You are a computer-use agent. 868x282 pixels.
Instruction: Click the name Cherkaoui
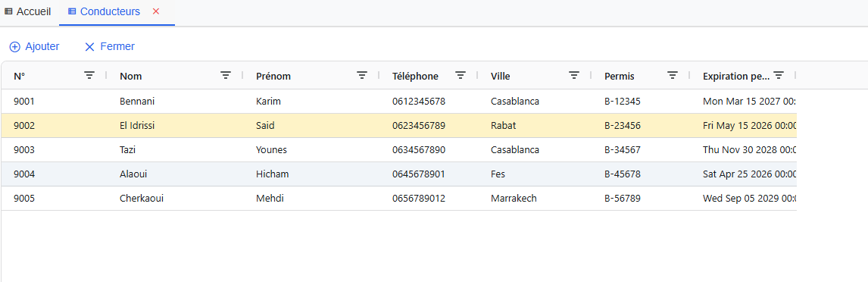(141, 199)
